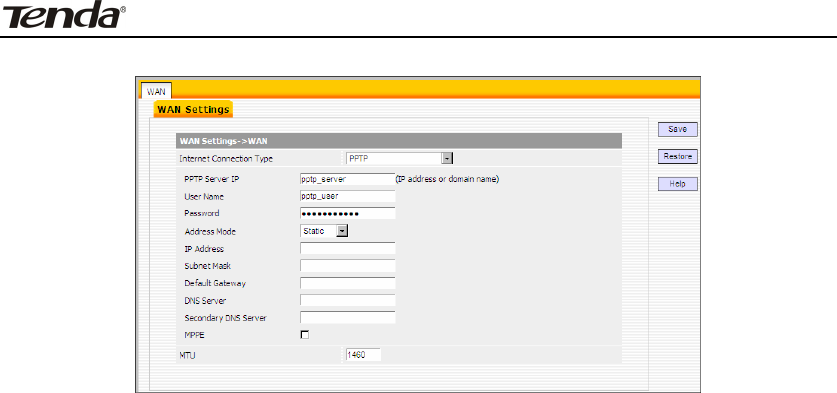Screen dimensions: 837x393
Task: Click the User Name input field
Action: pyautogui.click(x=348, y=196)
